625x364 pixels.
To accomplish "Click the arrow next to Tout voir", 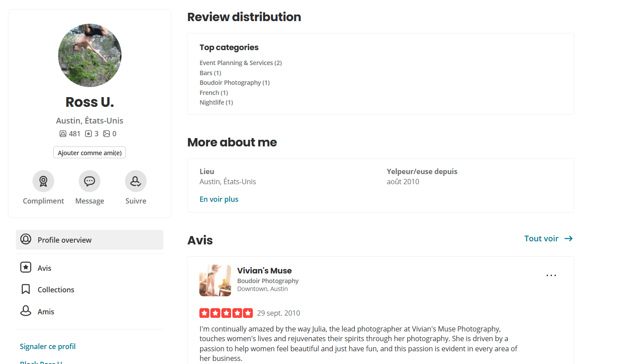I will pyautogui.click(x=568, y=239).
